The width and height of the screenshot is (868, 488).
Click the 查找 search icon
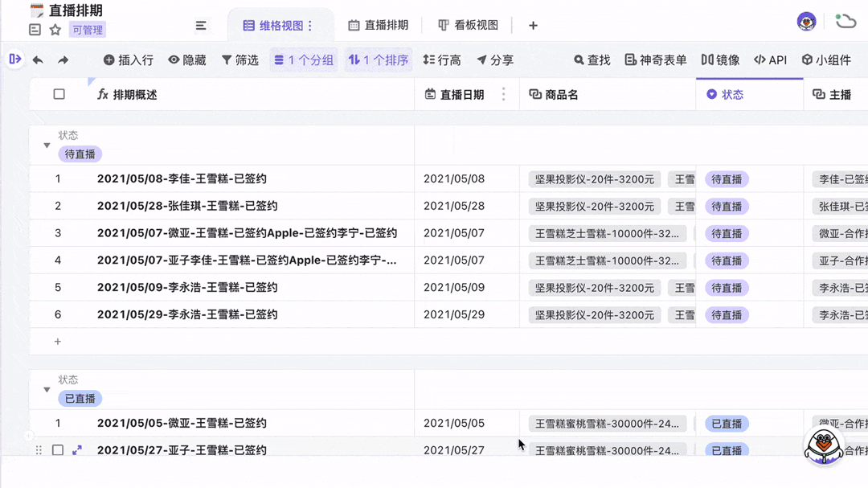pos(592,59)
